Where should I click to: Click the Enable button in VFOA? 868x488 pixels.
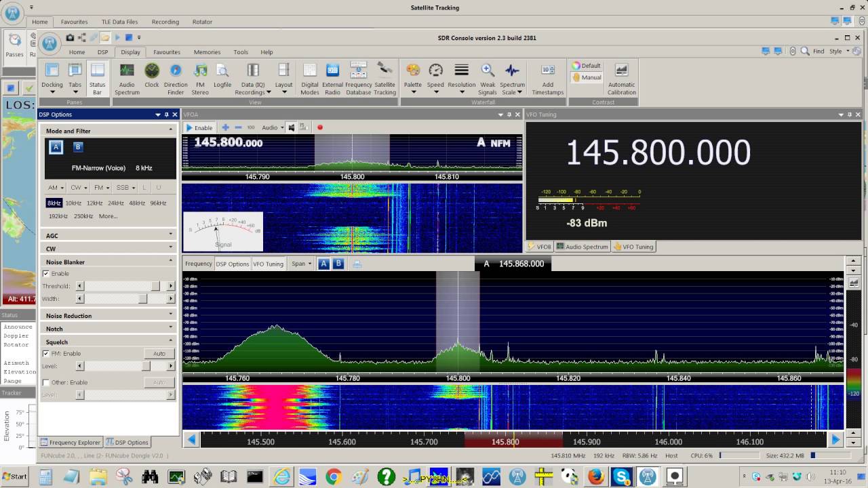(x=199, y=127)
